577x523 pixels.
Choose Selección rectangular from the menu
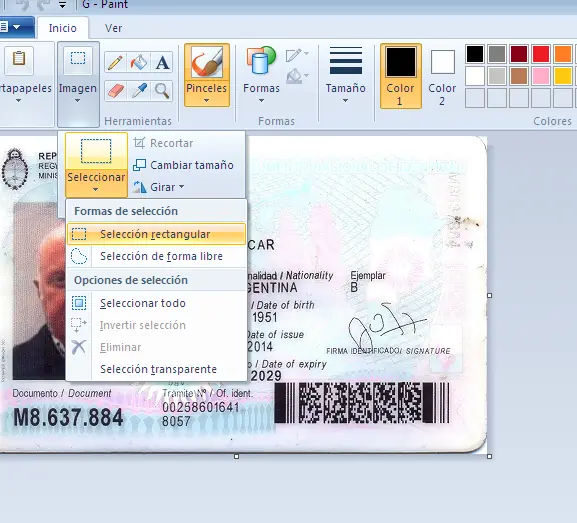tap(156, 234)
